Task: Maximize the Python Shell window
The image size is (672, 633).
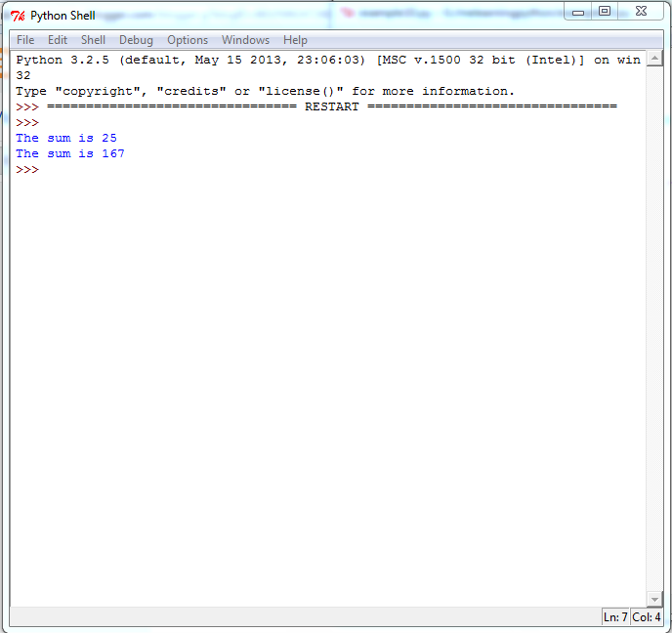Action: click(x=605, y=12)
